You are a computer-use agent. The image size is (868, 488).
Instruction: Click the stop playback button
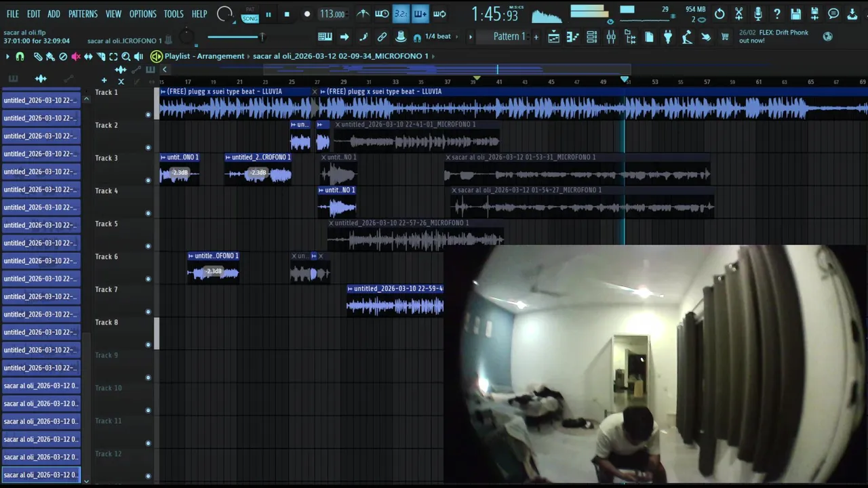pos(287,14)
